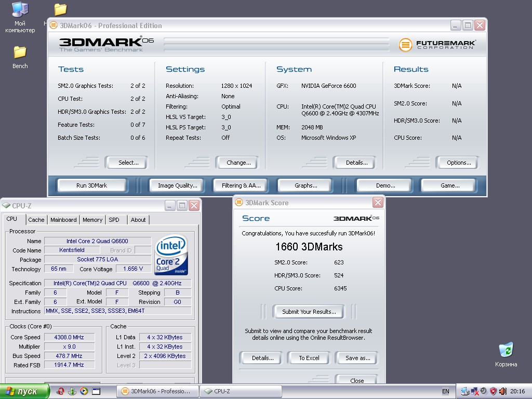Click the EN language indicator
The height and width of the screenshot is (399, 532).
(x=445, y=391)
